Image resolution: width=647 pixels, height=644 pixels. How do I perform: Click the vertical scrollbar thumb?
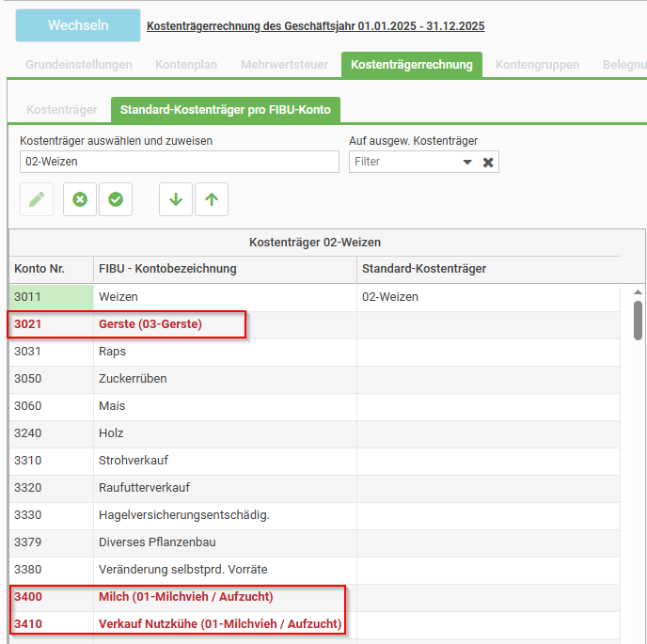pyautogui.click(x=638, y=321)
